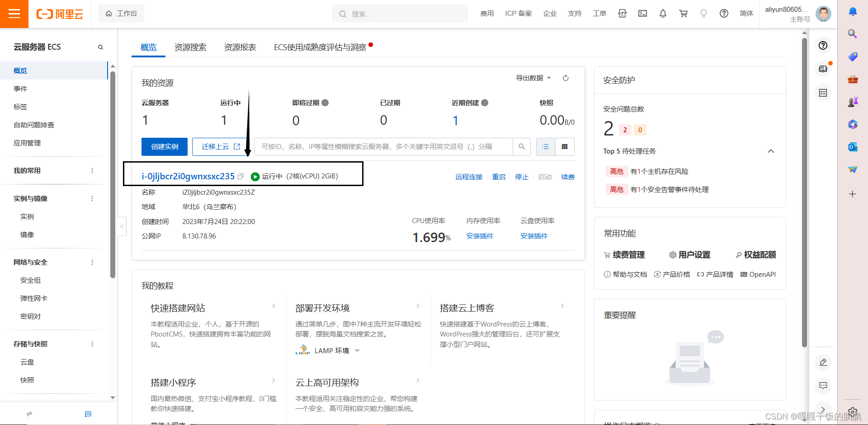Image resolution: width=868 pixels, height=425 pixels.
Task: Click the orange badge showing 0 issues
Action: point(640,130)
